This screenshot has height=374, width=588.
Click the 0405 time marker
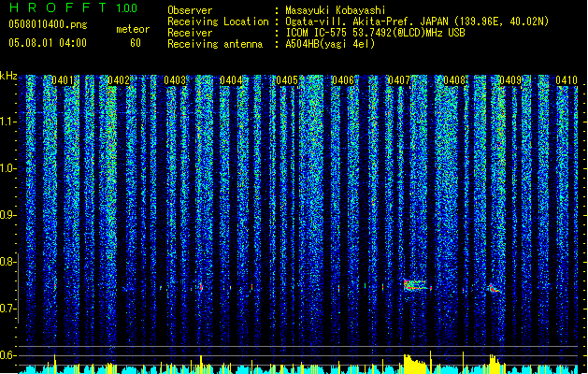click(287, 80)
